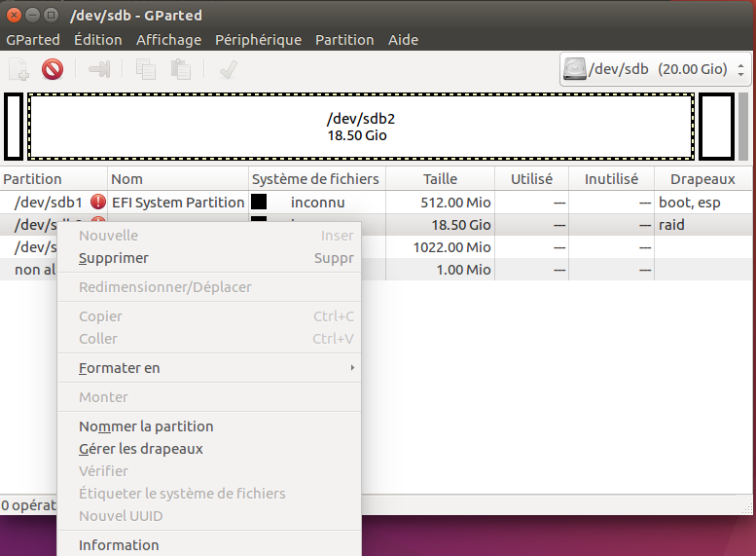Click the Resize/Move toolbar icon

pyautogui.click(x=99, y=69)
